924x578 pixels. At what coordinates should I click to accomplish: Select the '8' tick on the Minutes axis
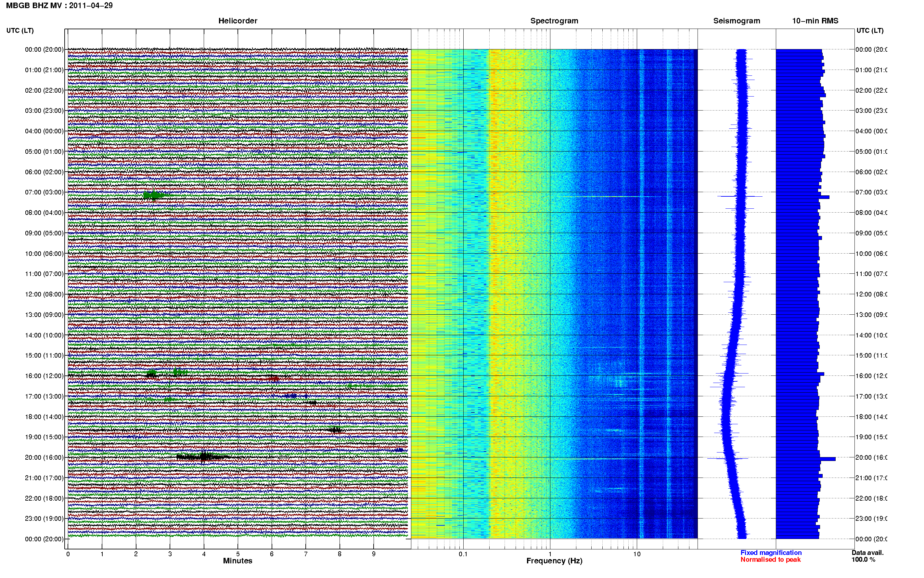[x=340, y=554]
